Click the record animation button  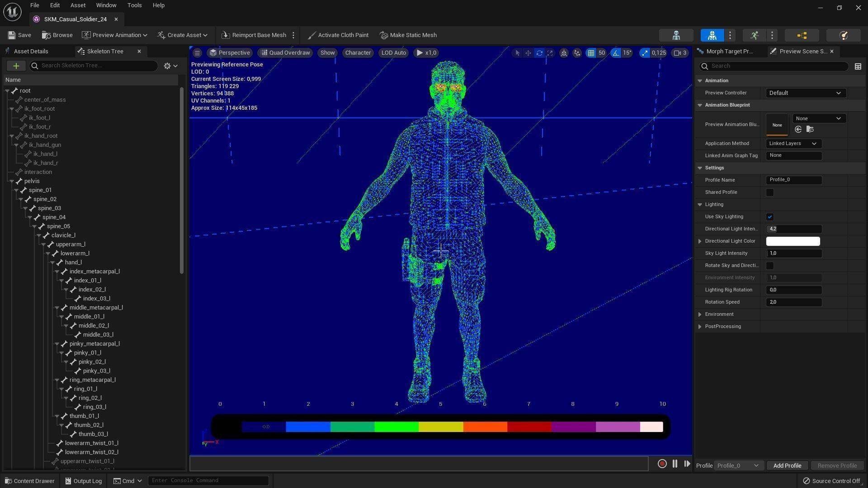pos(662,464)
